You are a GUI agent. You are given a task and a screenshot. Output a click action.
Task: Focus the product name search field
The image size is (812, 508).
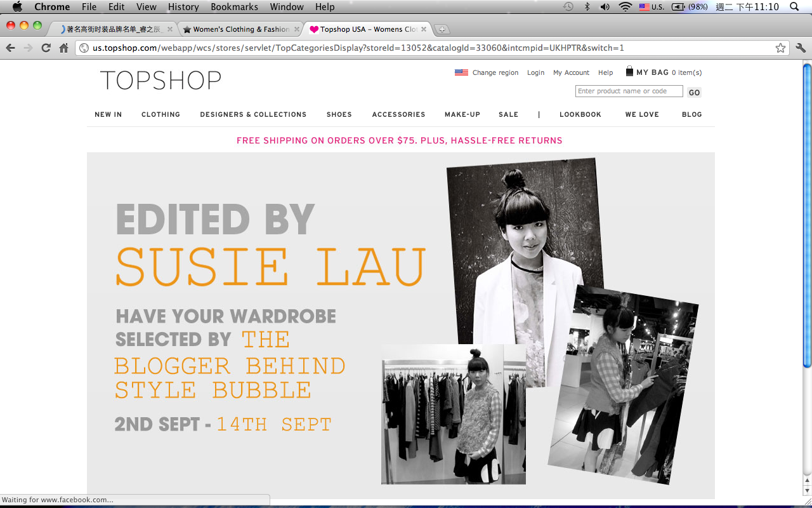pyautogui.click(x=629, y=91)
